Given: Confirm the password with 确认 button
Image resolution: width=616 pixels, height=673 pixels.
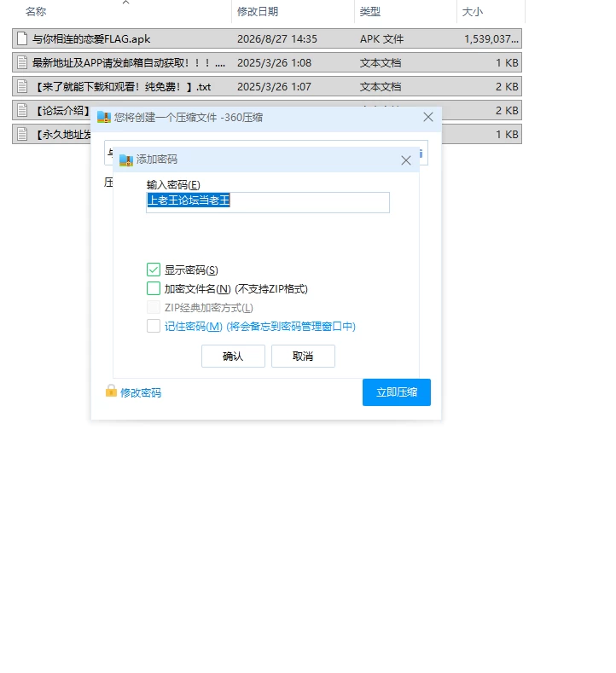Looking at the screenshot, I should point(233,356).
